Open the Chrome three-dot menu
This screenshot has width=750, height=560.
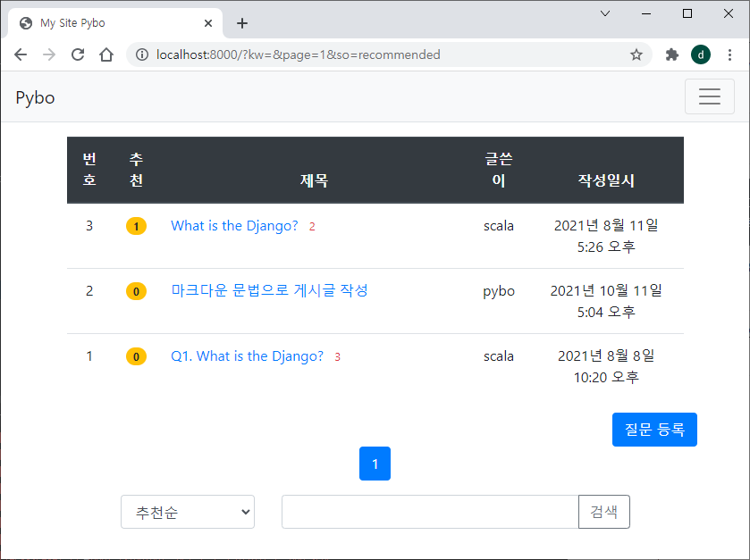(x=729, y=54)
